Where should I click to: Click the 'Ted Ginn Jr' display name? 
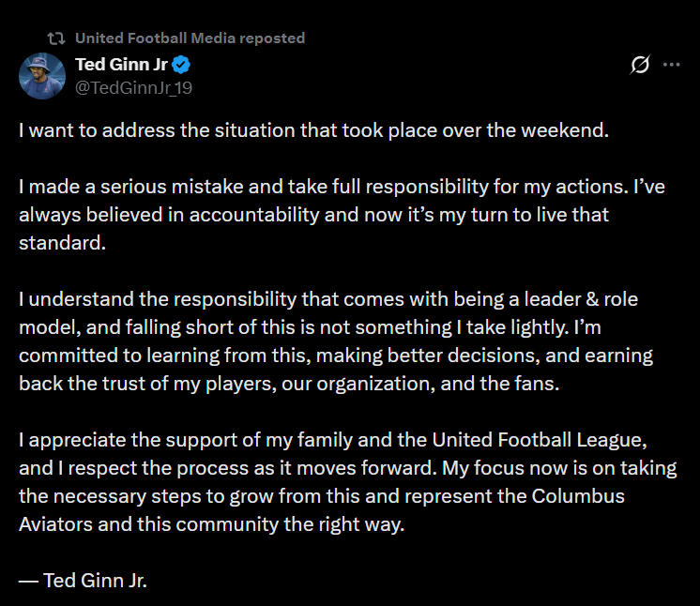(x=121, y=65)
